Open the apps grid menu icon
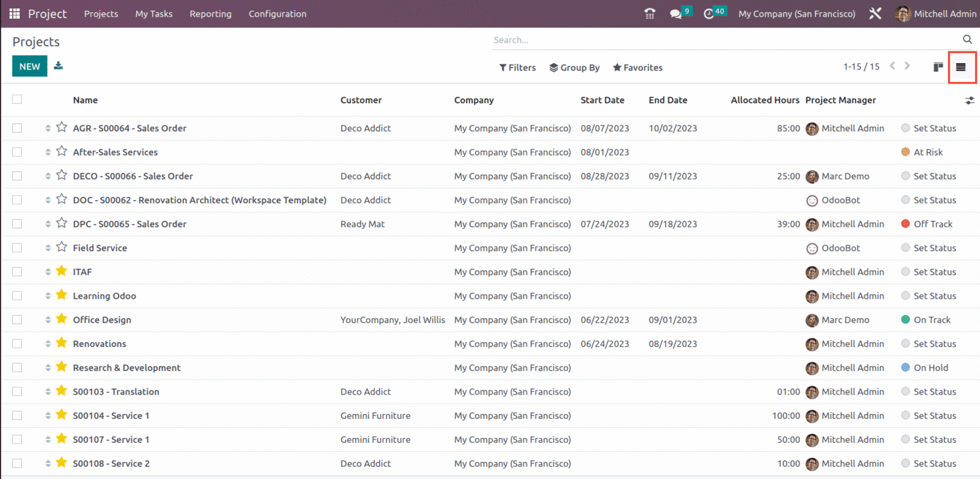 14,13
